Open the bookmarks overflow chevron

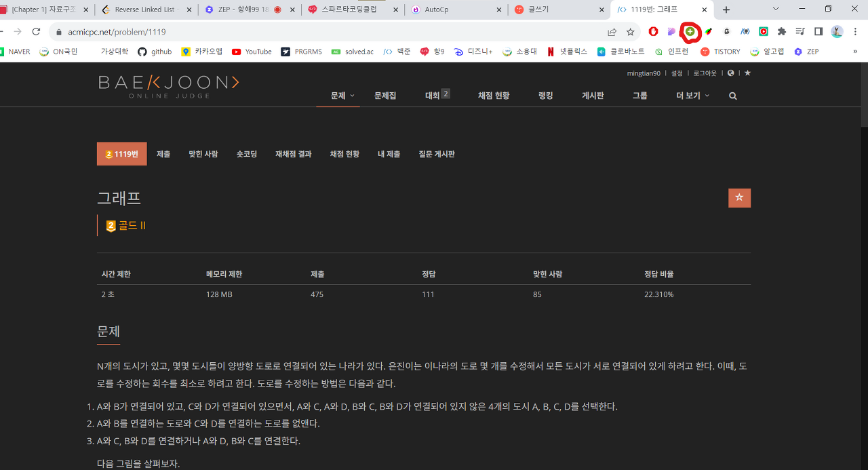point(856,52)
